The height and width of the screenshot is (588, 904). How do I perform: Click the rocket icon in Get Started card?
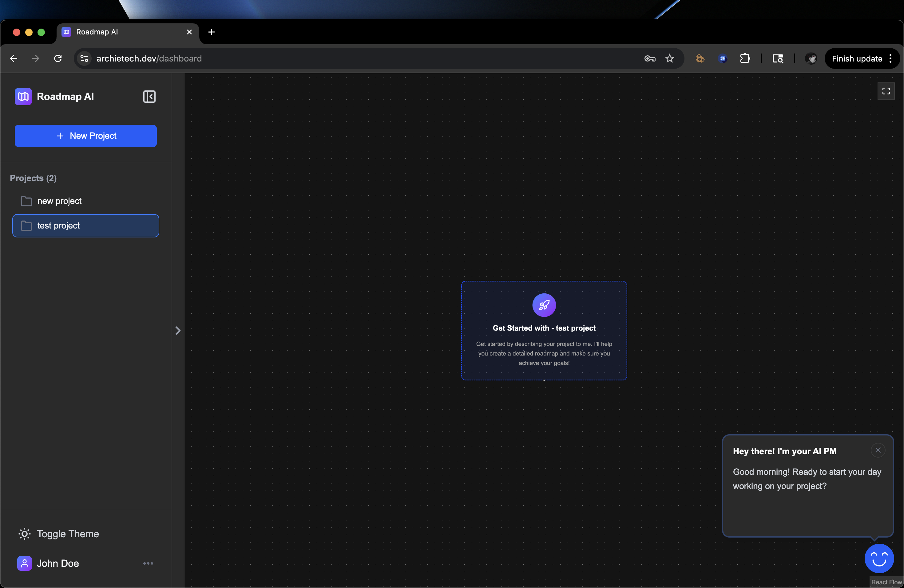pyautogui.click(x=544, y=305)
